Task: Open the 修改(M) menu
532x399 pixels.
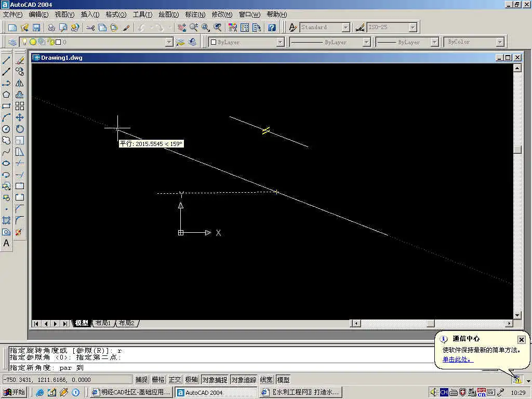Action: [x=222, y=15]
